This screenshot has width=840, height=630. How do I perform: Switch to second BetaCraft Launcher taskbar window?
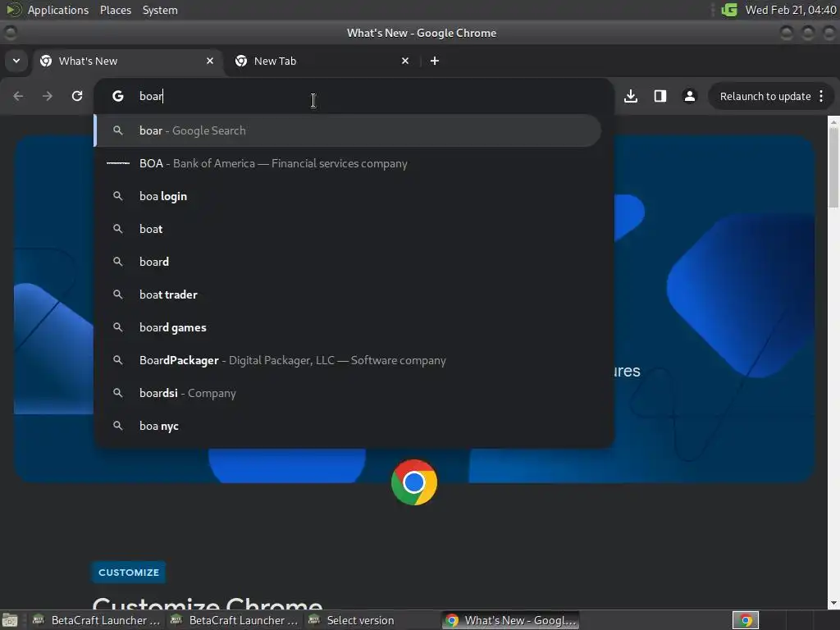click(x=235, y=620)
